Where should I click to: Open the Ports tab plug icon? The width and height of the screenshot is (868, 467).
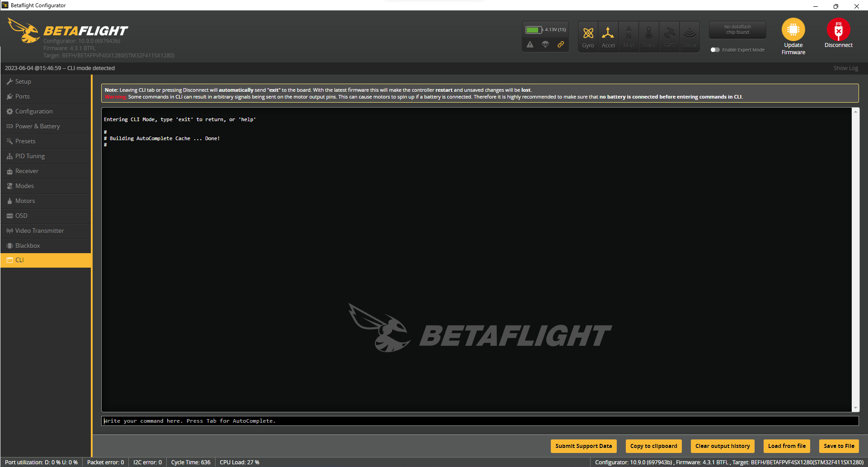click(9, 96)
